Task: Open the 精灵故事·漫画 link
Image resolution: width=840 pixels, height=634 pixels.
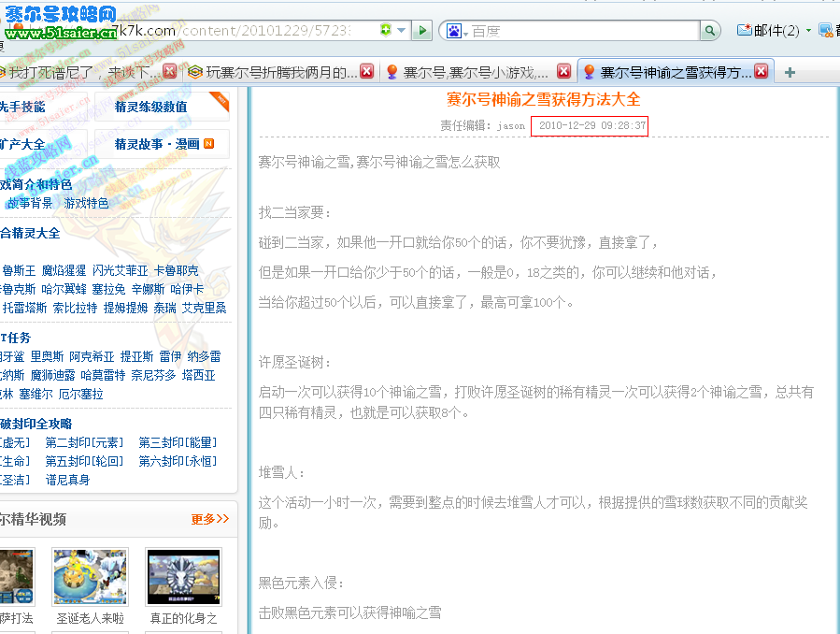Action: click(157, 144)
